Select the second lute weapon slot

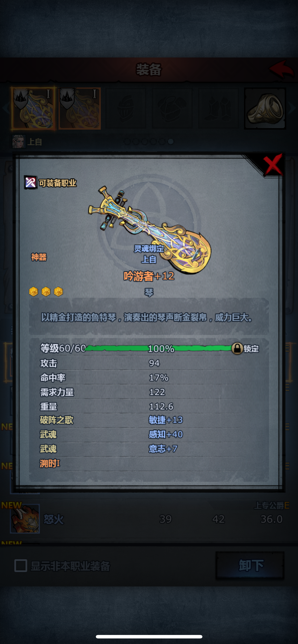pyautogui.click(x=80, y=108)
